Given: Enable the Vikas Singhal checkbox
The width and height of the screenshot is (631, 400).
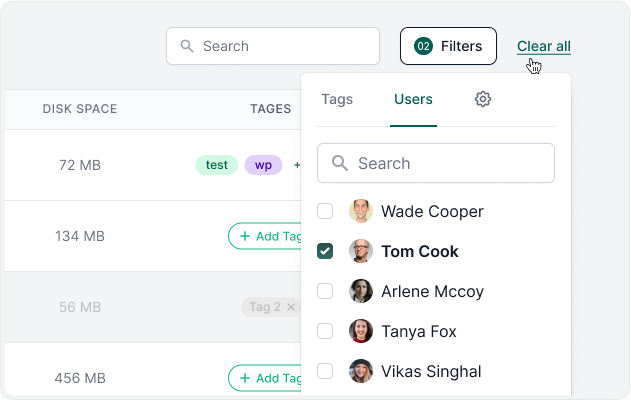Looking at the screenshot, I should point(325,371).
